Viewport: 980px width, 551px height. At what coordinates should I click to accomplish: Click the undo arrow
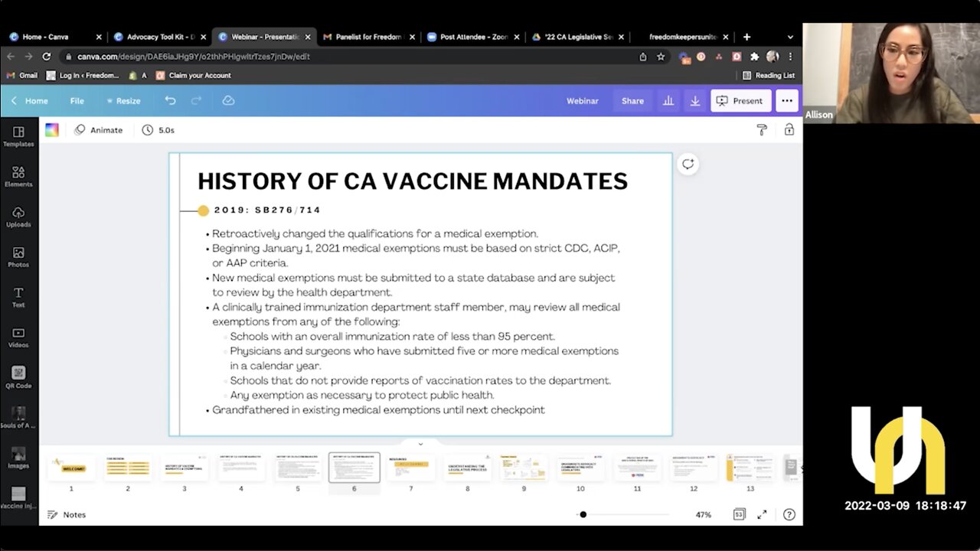pyautogui.click(x=170, y=100)
